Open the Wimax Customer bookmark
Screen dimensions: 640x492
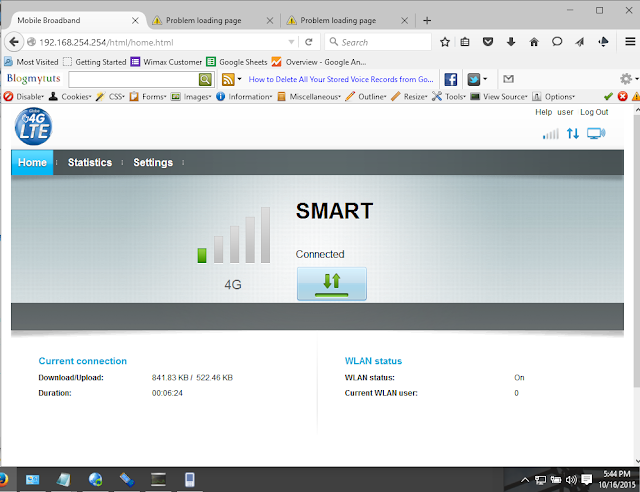pyautogui.click(x=167, y=62)
